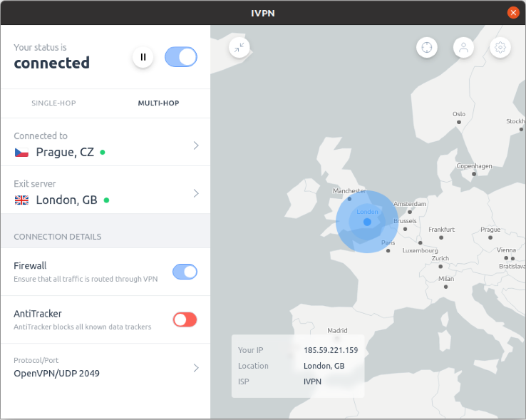This screenshot has width=526, height=420.
Task: Pause the VPN connection
Action: coord(143,57)
